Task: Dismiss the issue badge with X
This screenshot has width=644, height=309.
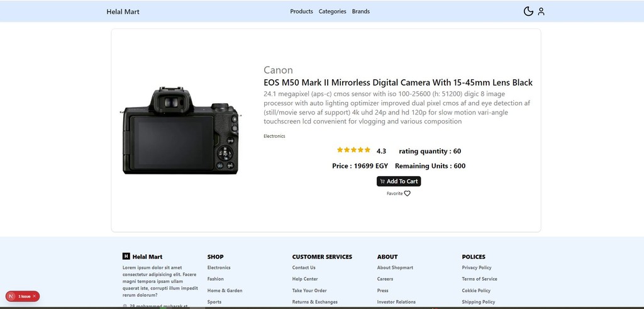Action: click(35, 296)
